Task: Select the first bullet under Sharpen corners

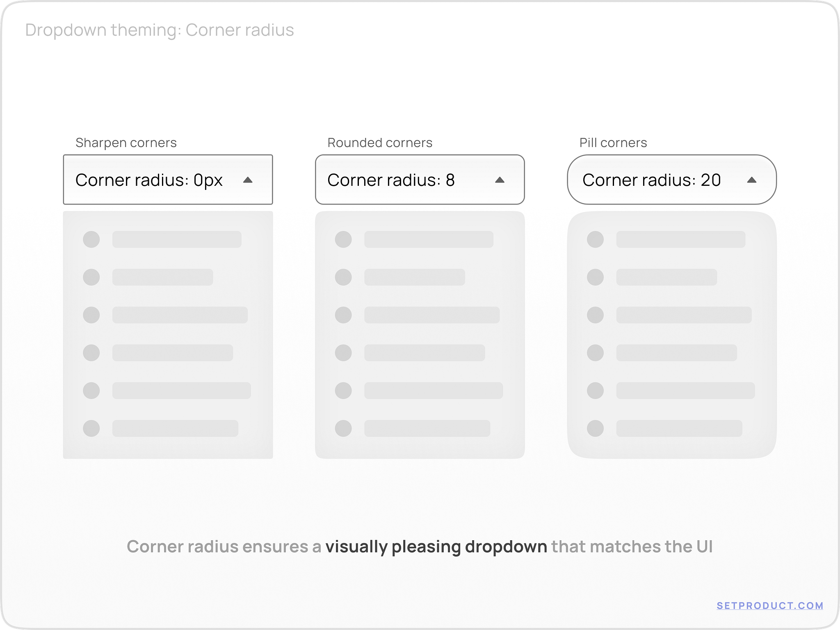Action: [x=91, y=240]
